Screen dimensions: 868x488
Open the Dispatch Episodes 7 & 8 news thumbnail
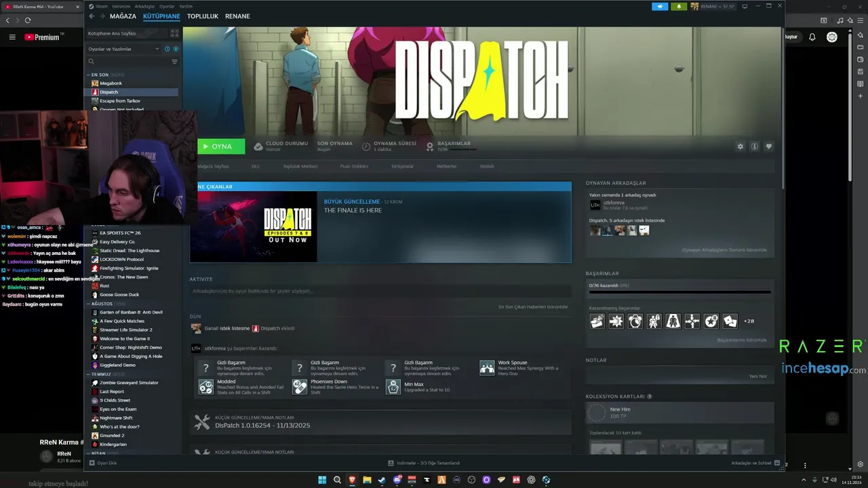pos(254,226)
